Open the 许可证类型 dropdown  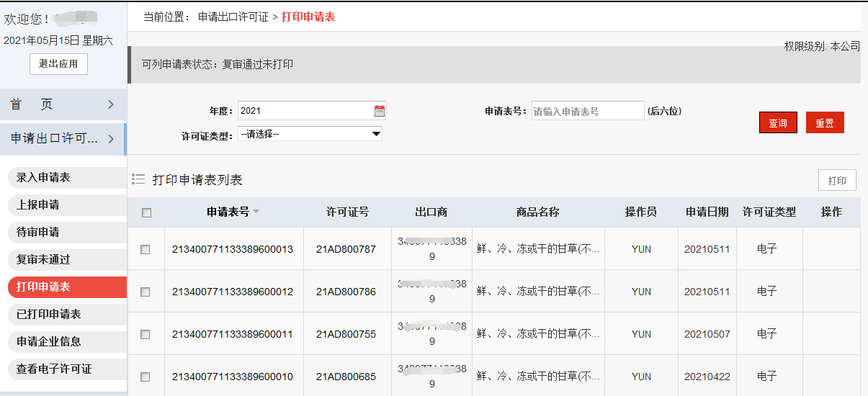click(x=310, y=134)
